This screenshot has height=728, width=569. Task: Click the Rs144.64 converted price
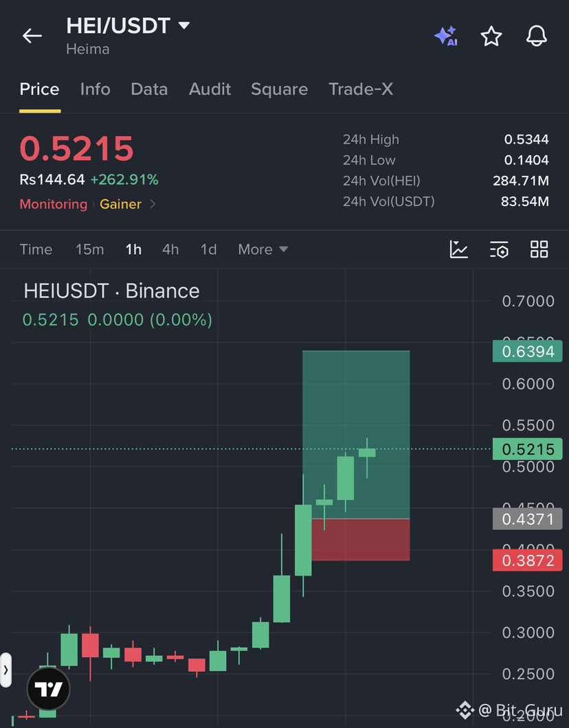point(52,180)
